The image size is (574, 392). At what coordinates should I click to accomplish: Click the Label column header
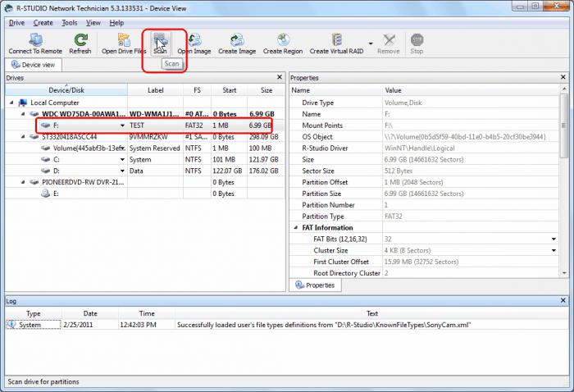[x=155, y=90]
